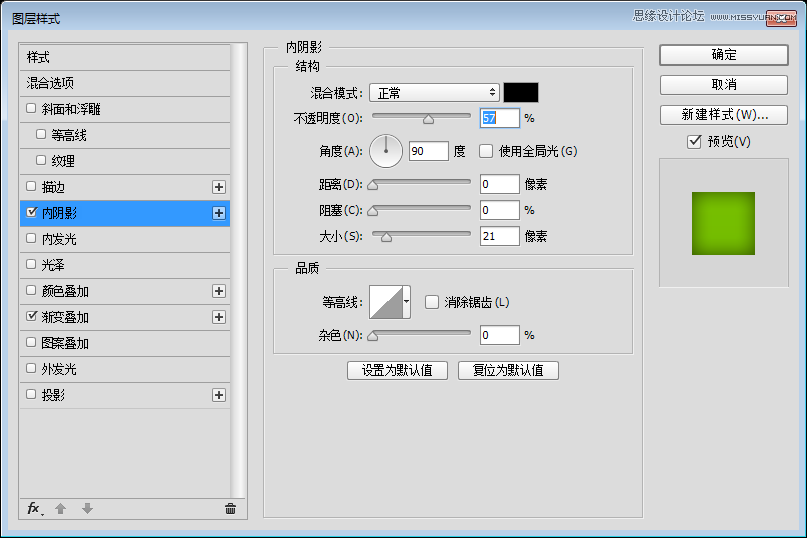Add another 渐变叠加 effect with plus icon
This screenshot has height=538, width=807.
[219, 317]
